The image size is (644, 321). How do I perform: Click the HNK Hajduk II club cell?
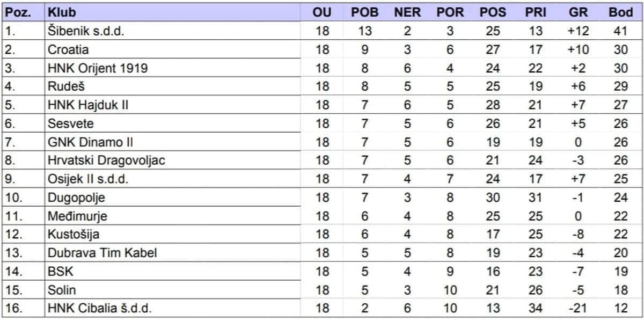tap(88, 105)
